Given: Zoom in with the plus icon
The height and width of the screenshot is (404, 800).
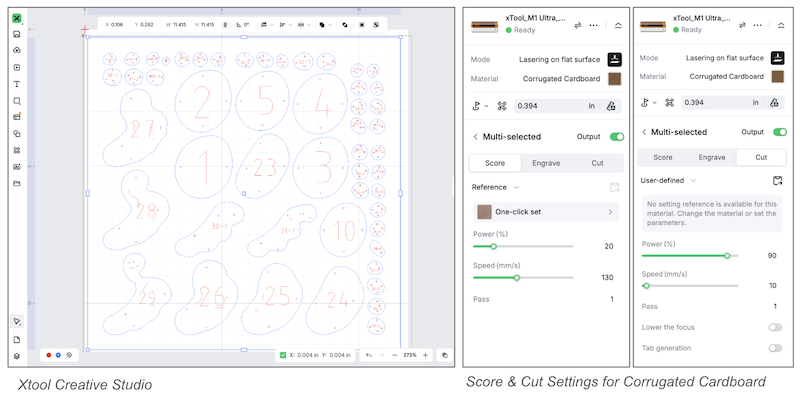Looking at the screenshot, I should tap(426, 355).
